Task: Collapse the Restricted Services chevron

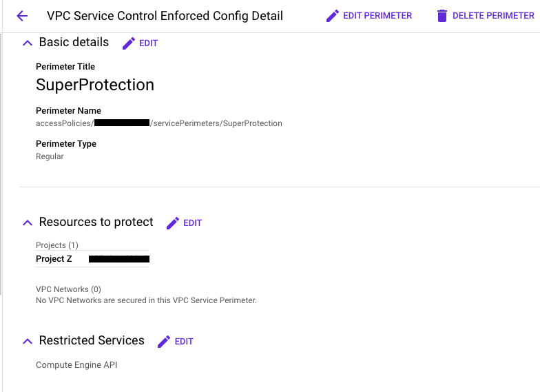Action: coord(28,341)
